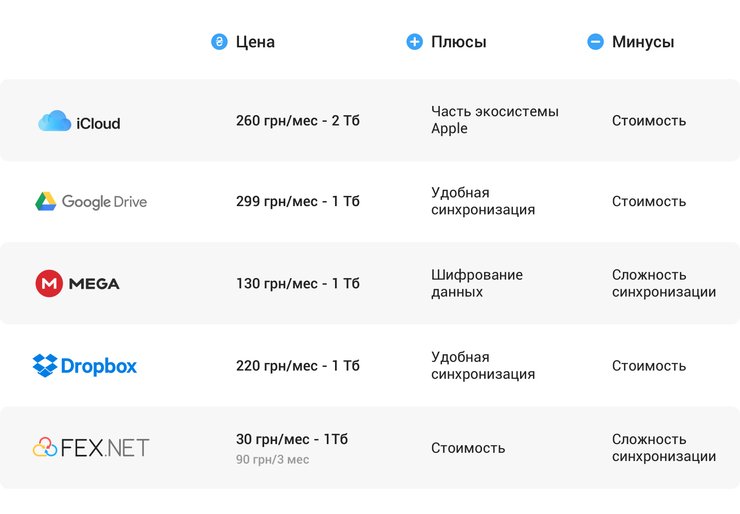The image size is (740, 514).
Task: Click the 90 грн/3 мес subtext
Action: point(272,460)
